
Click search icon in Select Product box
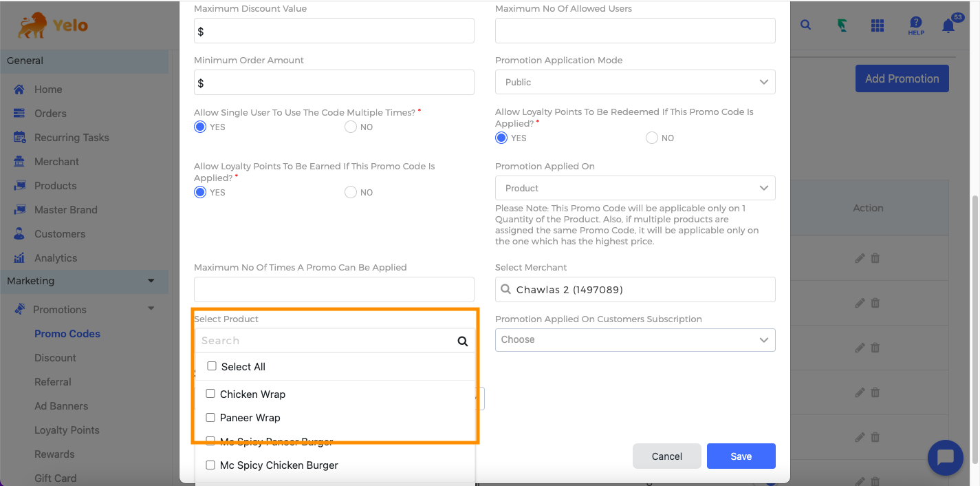pyautogui.click(x=462, y=341)
